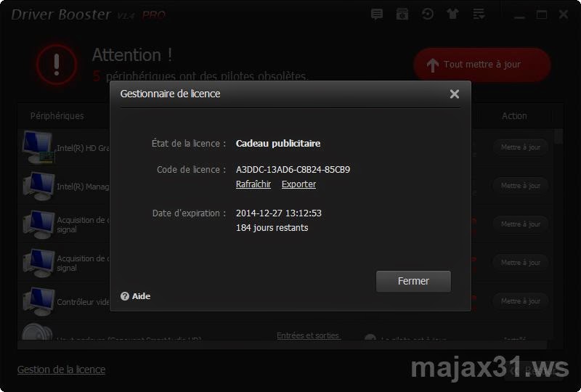Click the Contrôleur vidéo device icon
The height and width of the screenshot is (392, 581).
pos(38,301)
